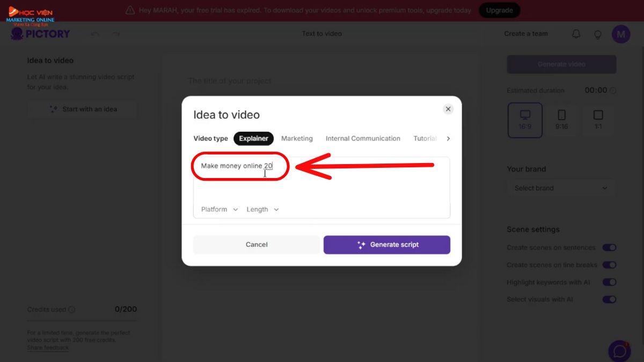The width and height of the screenshot is (644, 362).
Task: Select the Marketing video type tab
Action: (x=297, y=138)
